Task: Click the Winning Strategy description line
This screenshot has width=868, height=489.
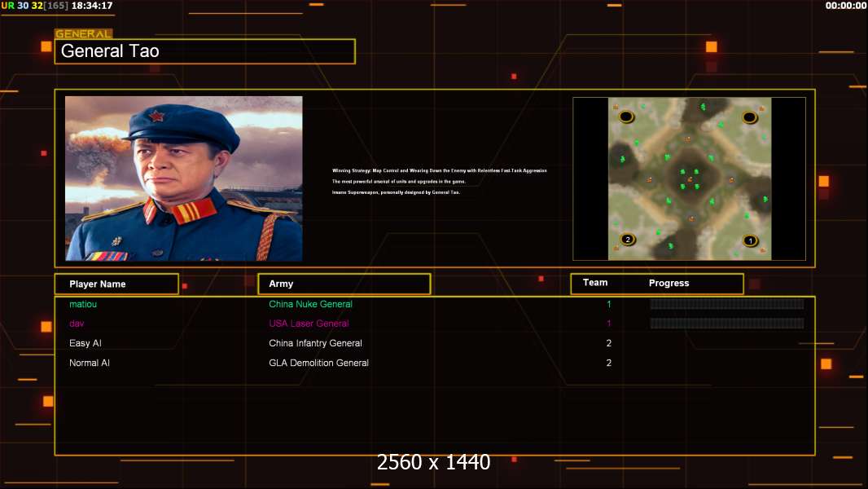Action: click(x=440, y=170)
